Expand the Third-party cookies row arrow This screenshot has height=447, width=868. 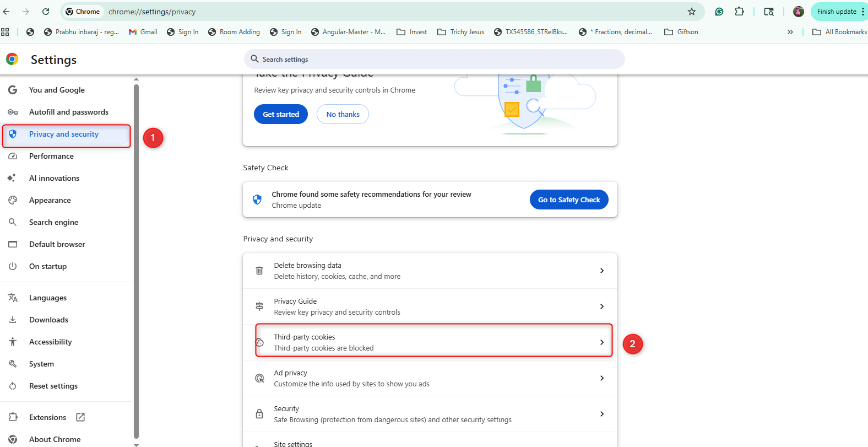point(601,342)
